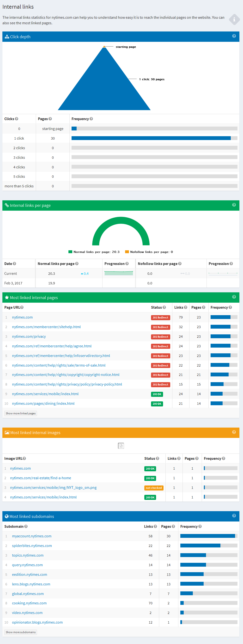This screenshot has height=644, width=243.
Task: Open nytimes.com/real-estate/find-a-home image link
Action: tap(41, 478)
